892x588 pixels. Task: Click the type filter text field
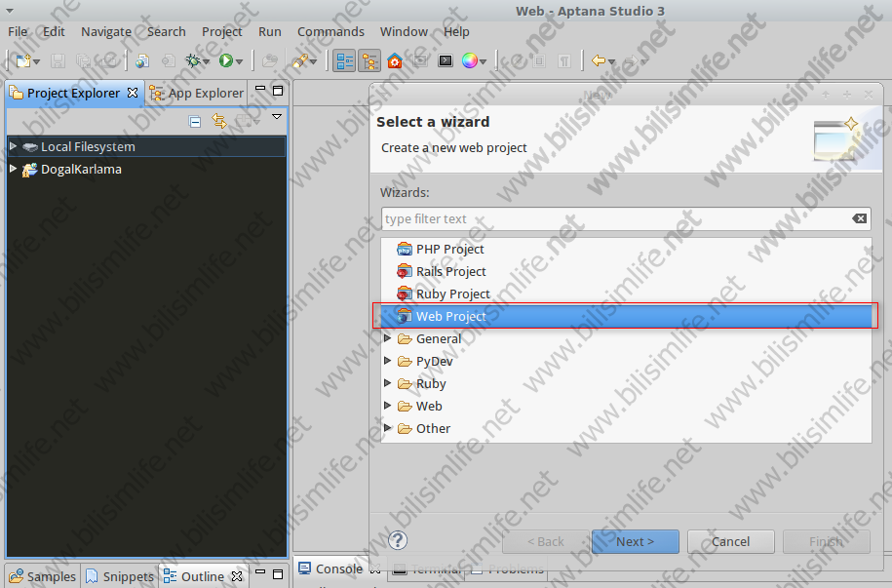614,218
